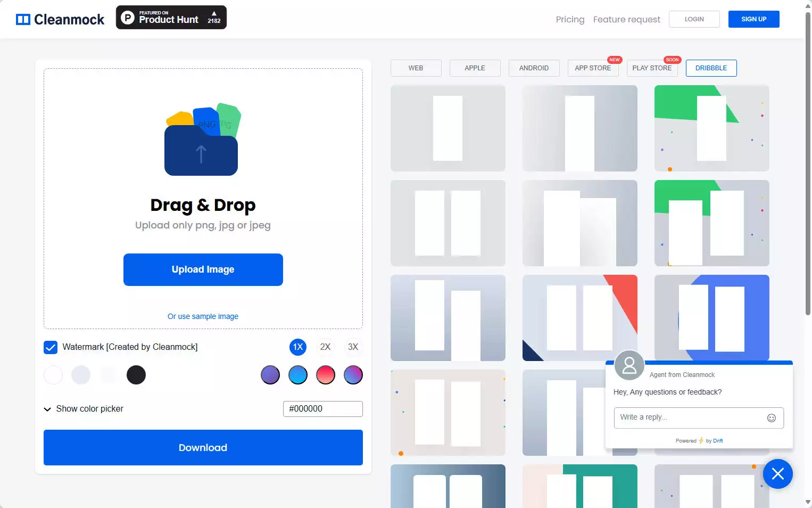Click the hex color field showing #000000
The image size is (812, 508).
coord(323,409)
